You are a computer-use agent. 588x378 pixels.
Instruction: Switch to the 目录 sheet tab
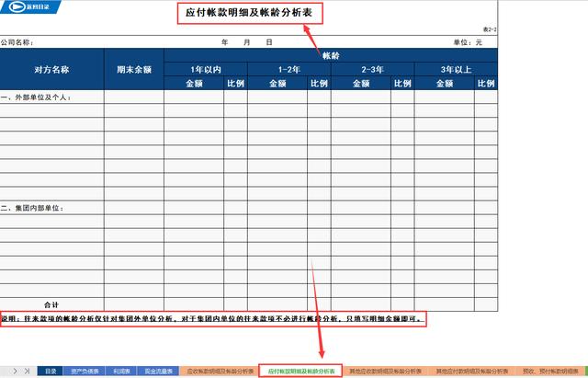[51, 372]
